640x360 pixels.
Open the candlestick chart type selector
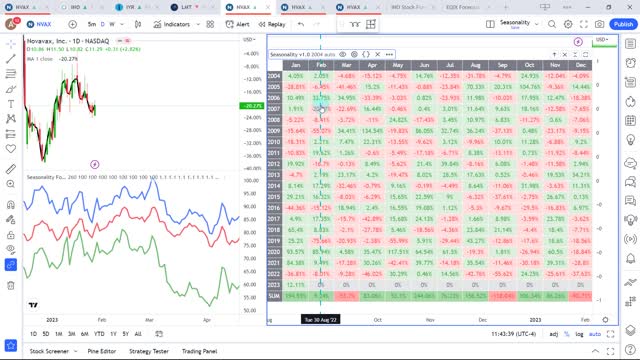click(x=138, y=24)
